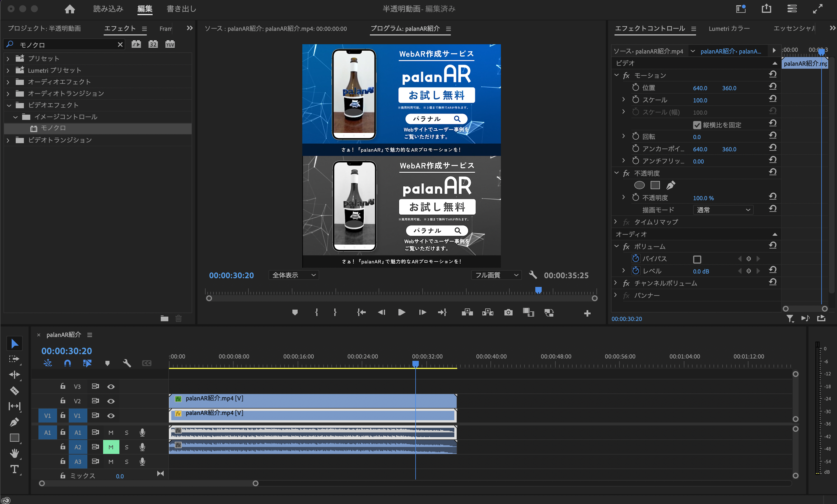Expand プリセット folder
The image size is (837, 504).
(x=8, y=59)
